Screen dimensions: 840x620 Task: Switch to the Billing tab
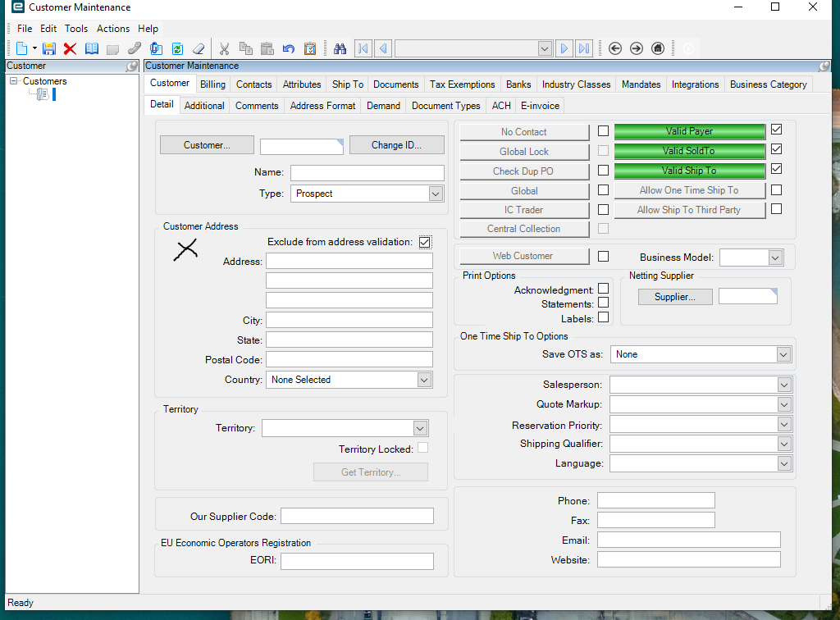212,83
